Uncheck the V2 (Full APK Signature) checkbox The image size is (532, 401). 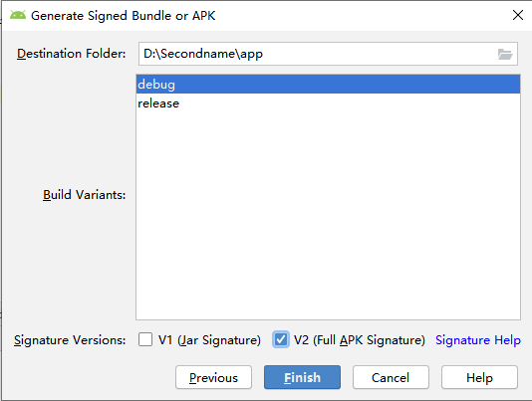click(x=281, y=339)
